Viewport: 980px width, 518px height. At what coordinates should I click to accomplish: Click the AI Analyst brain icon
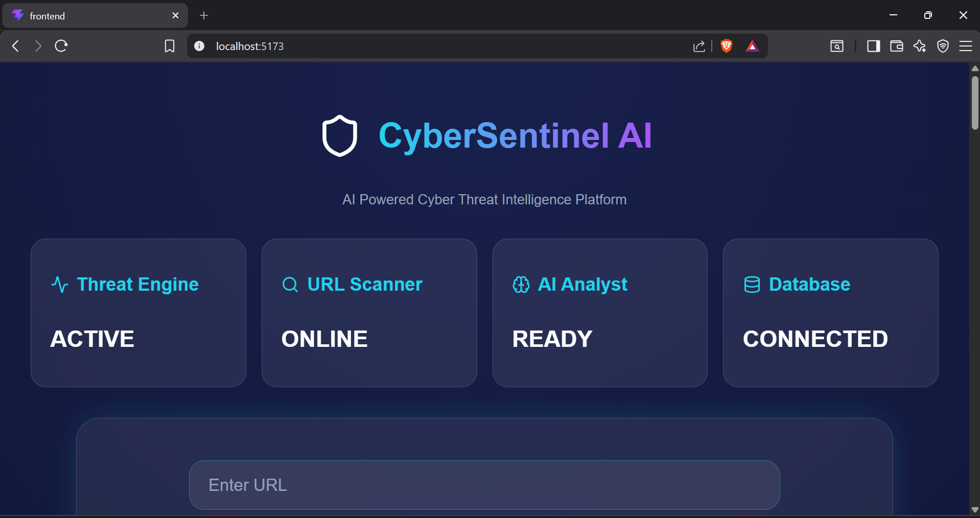(x=521, y=285)
